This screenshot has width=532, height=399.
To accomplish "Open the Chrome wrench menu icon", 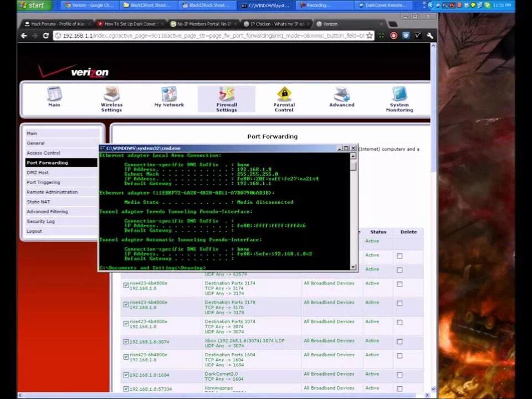I will tap(430, 35).
